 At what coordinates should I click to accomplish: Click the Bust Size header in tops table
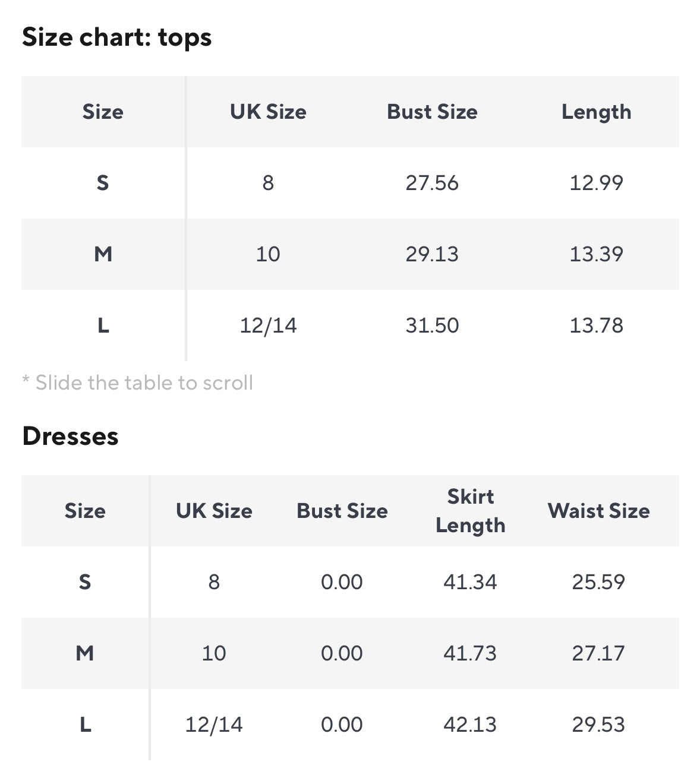tap(432, 112)
